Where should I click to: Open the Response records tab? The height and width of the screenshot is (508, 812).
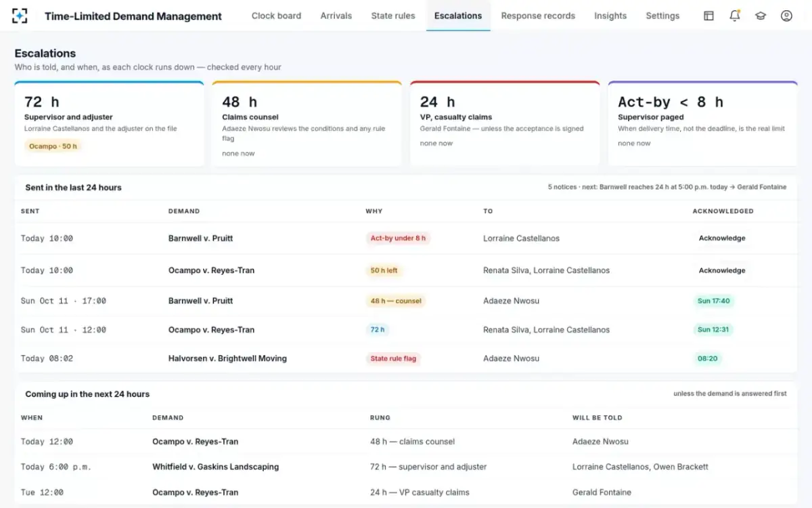pyautogui.click(x=538, y=16)
